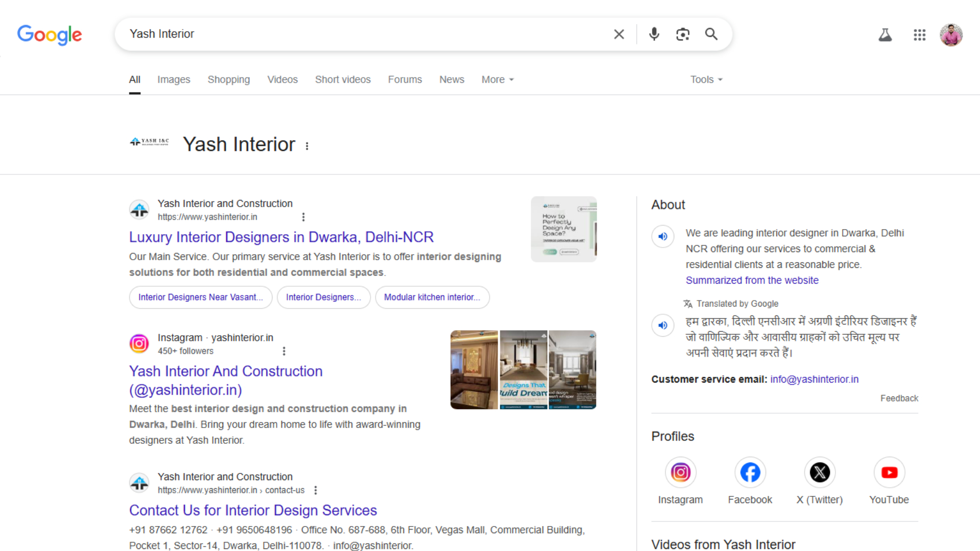This screenshot has width=980, height=551.
Task: Play audio for Hindi translated description
Action: tap(663, 325)
